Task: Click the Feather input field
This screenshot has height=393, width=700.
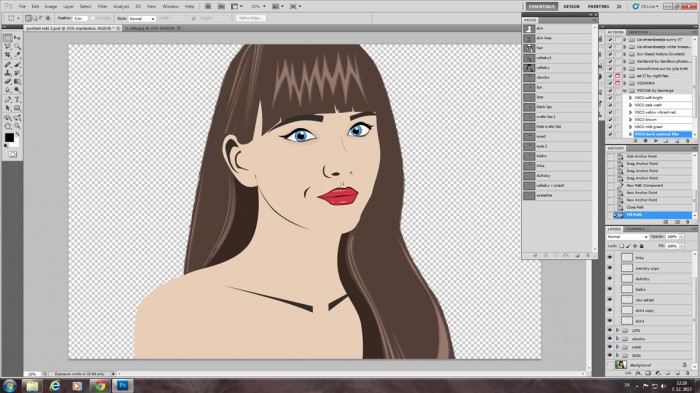Action: point(80,18)
